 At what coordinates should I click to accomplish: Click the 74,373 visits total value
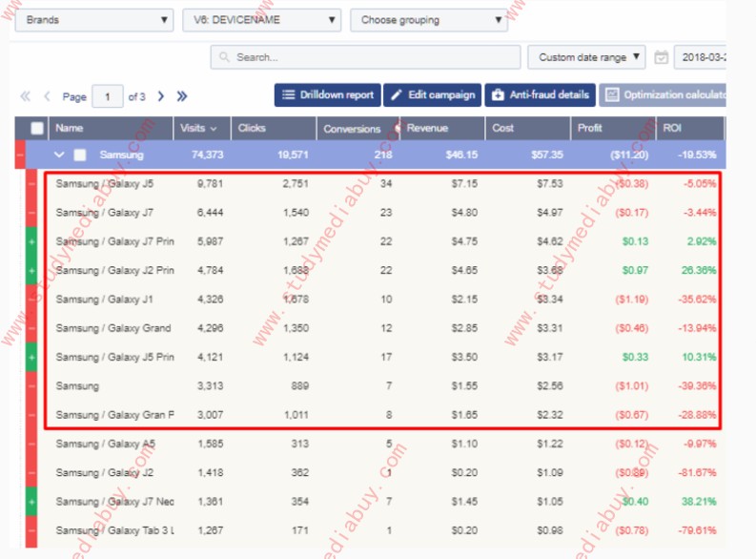pyautogui.click(x=207, y=155)
